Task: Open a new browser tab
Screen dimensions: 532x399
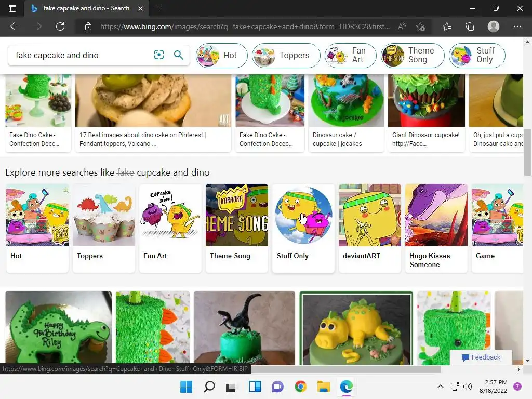Action: 158,8
